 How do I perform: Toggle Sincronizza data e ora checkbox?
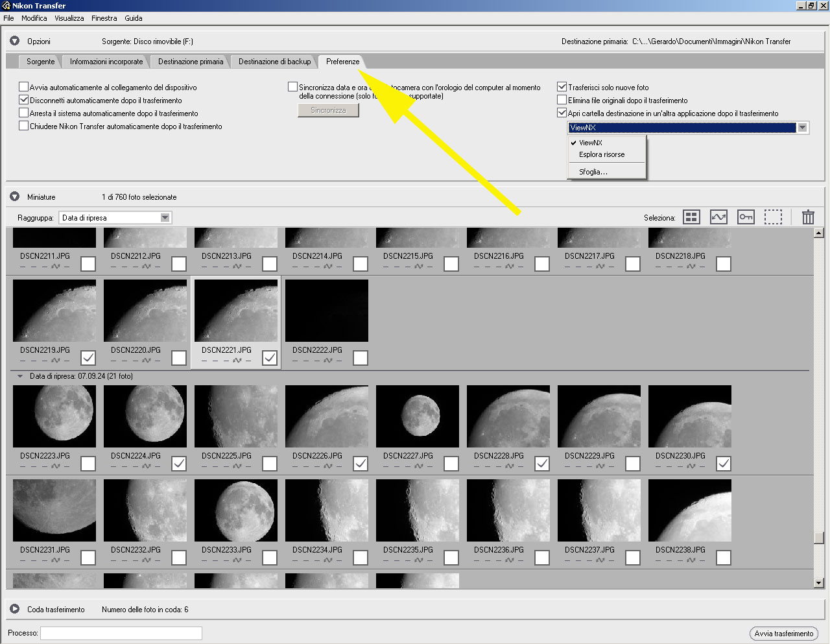[293, 87]
